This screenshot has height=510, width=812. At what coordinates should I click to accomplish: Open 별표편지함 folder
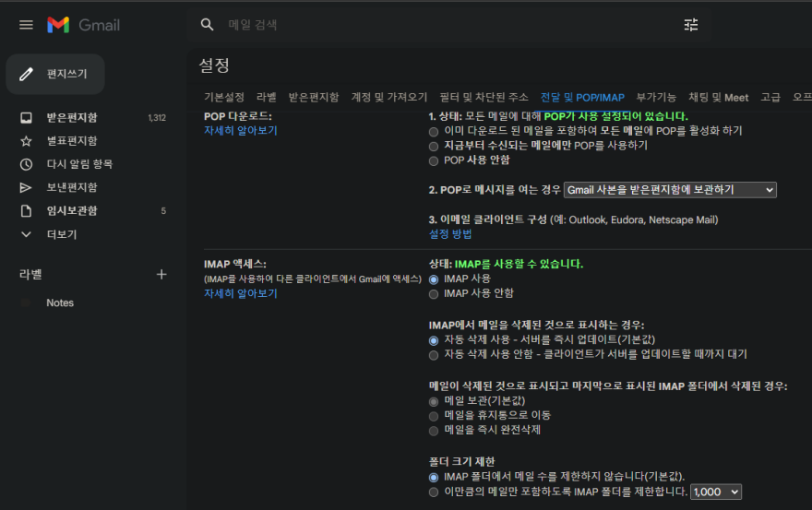71,141
